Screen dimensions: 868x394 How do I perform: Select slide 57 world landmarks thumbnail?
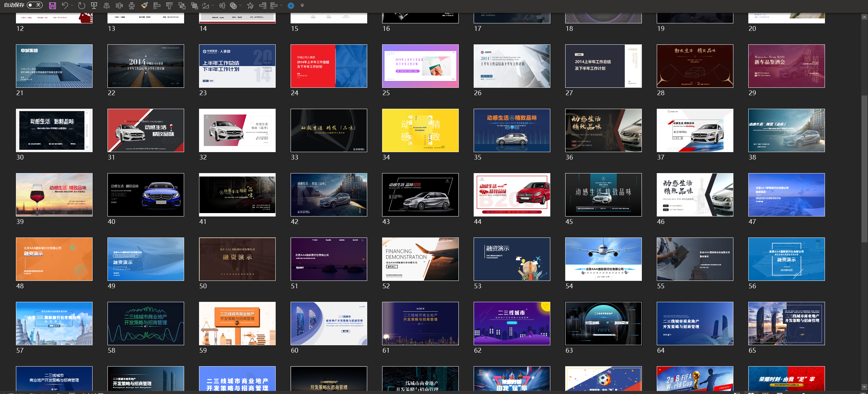(x=54, y=324)
